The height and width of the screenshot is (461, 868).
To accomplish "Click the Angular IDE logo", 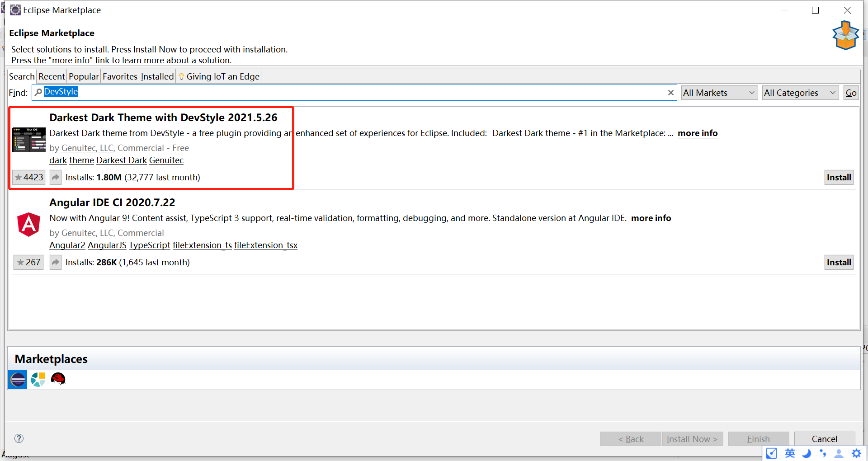I will click(29, 225).
